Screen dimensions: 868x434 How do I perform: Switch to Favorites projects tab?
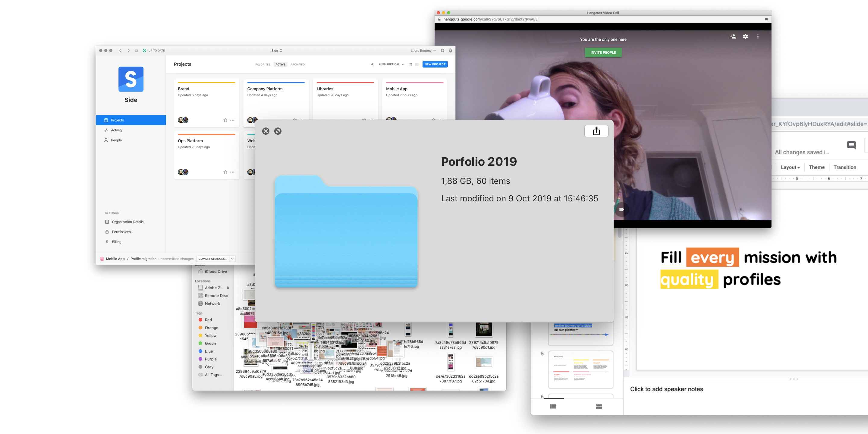[x=263, y=64]
